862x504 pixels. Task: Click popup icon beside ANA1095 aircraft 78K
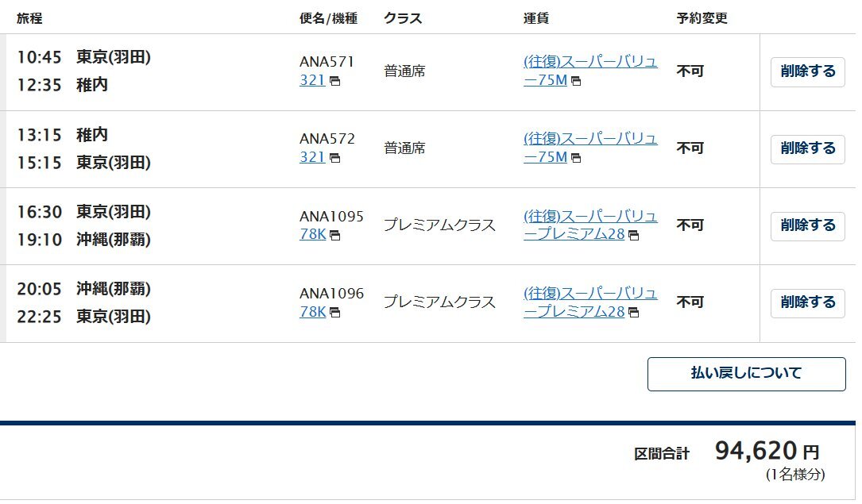coord(334,236)
